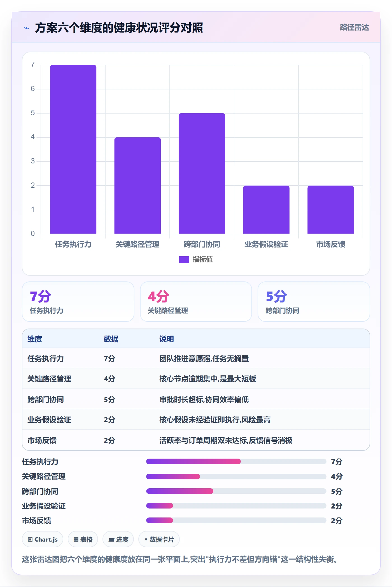This screenshot has height=587, width=392.
Task: Click the 市场反馈 bar in the chart
Action: coord(331,210)
